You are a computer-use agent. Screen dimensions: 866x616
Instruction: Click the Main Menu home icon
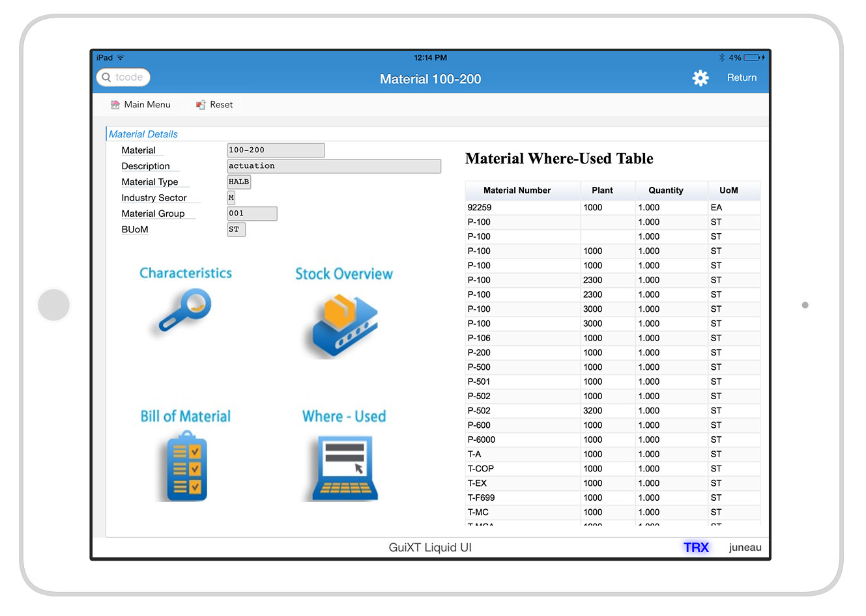click(115, 105)
